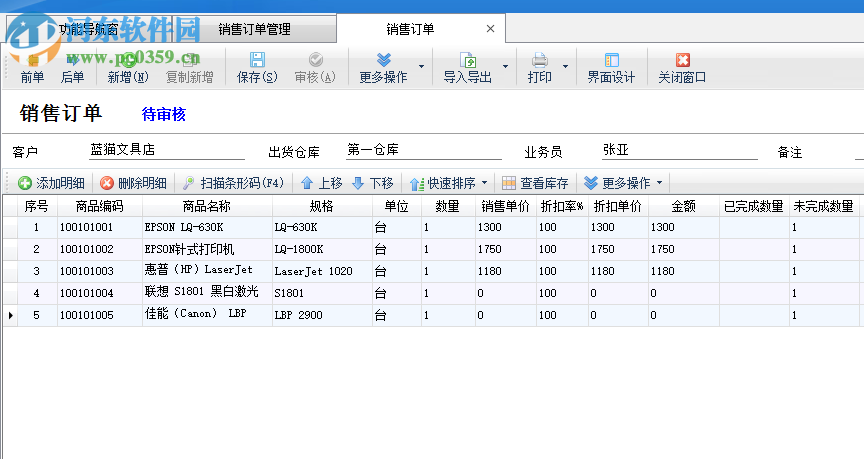Screen dimensions: 864x459
Task: Select spec cell S1801
Action: 322,293
